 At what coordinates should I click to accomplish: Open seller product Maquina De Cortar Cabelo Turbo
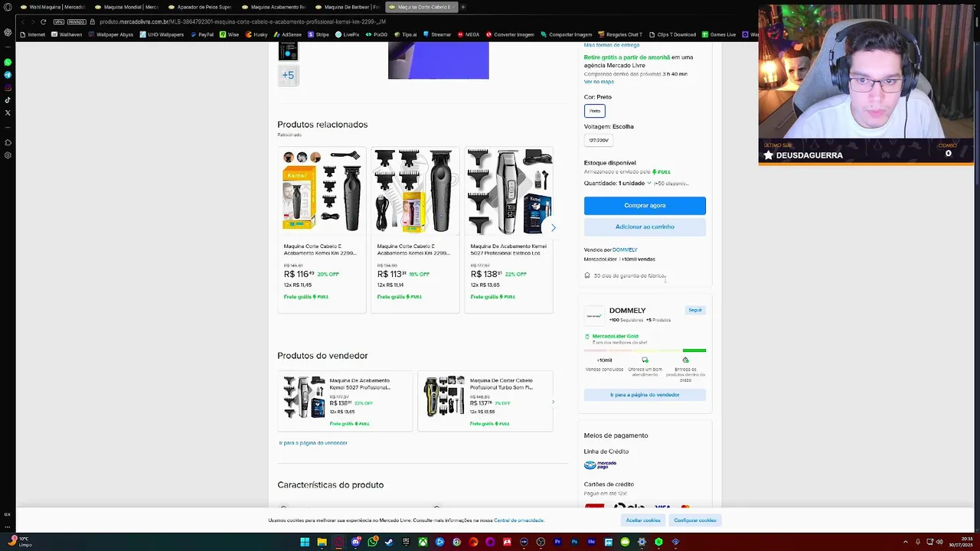pos(485,401)
